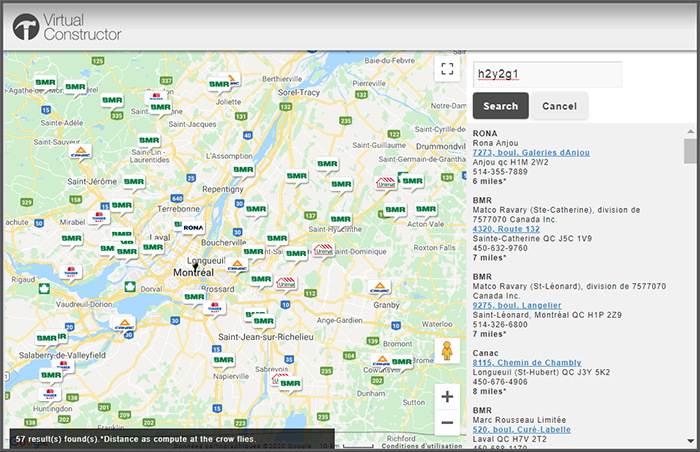The height and width of the screenshot is (452, 700).
Task: Select the Timber Mart marker near Huntingdon
Action: click(50, 394)
